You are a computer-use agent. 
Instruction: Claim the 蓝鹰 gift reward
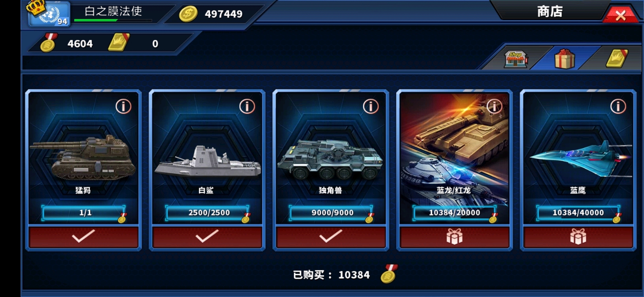point(578,237)
